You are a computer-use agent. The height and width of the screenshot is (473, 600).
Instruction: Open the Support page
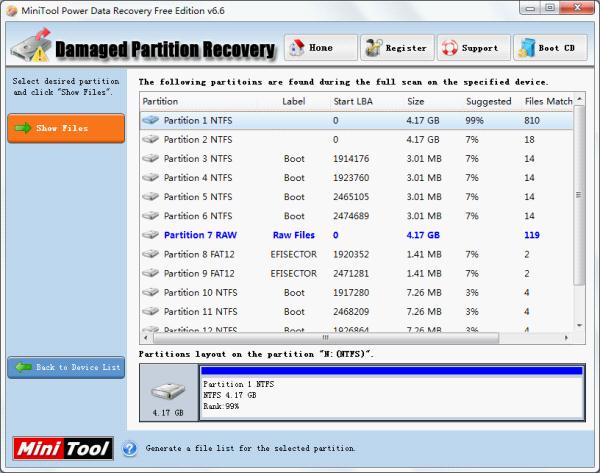474,48
